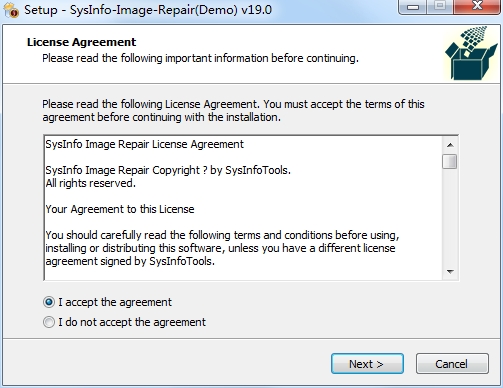Click the "License Agreement" heading
The image size is (503, 388).
coord(82,42)
